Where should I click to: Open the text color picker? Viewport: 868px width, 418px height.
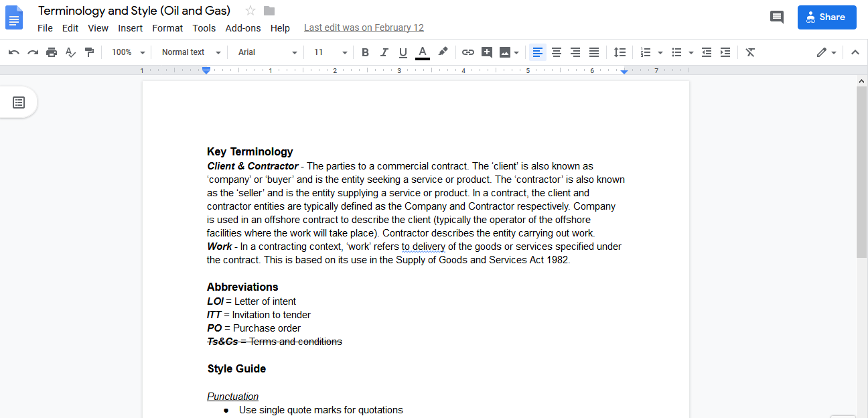(422, 52)
